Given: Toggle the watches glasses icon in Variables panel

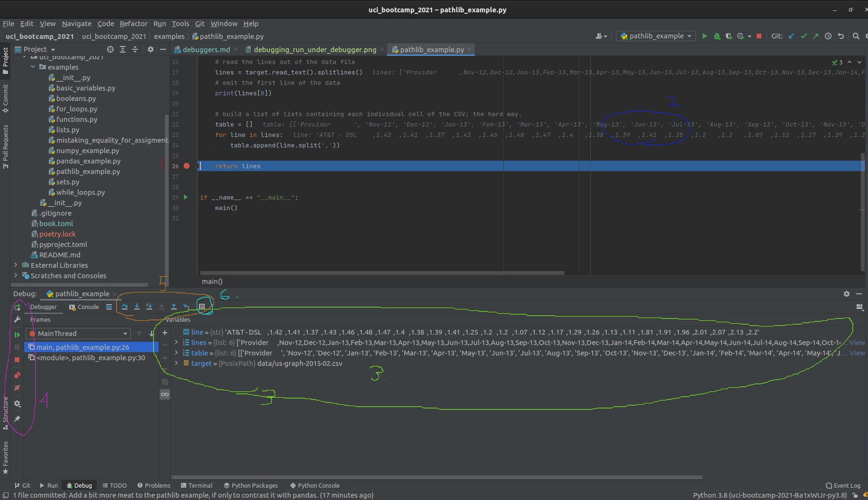Looking at the screenshot, I should tap(165, 394).
